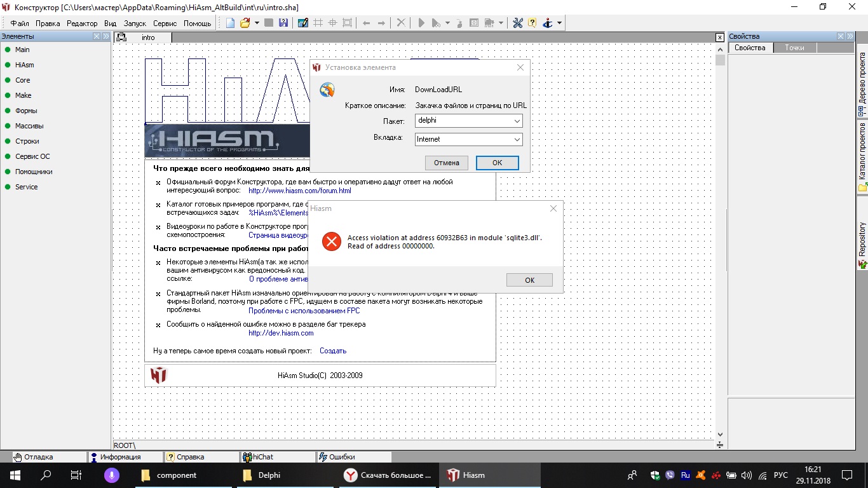The image size is (868, 488).
Task: Open the hiChat bottom tab
Action: coord(278,457)
